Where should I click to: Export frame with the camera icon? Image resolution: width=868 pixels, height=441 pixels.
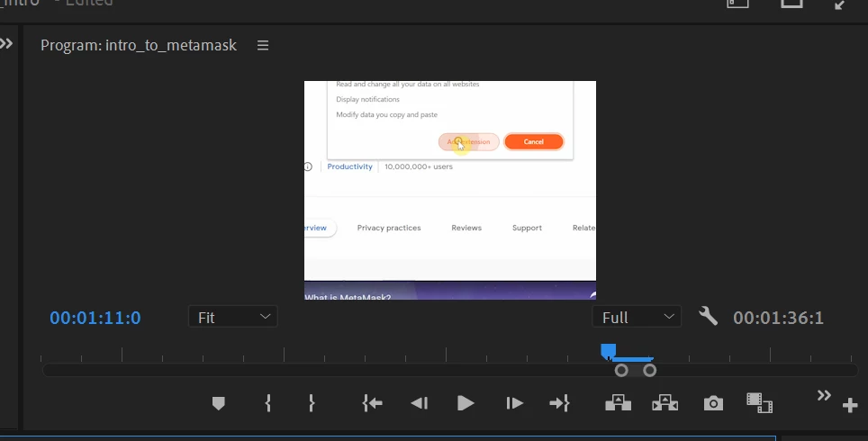click(713, 403)
